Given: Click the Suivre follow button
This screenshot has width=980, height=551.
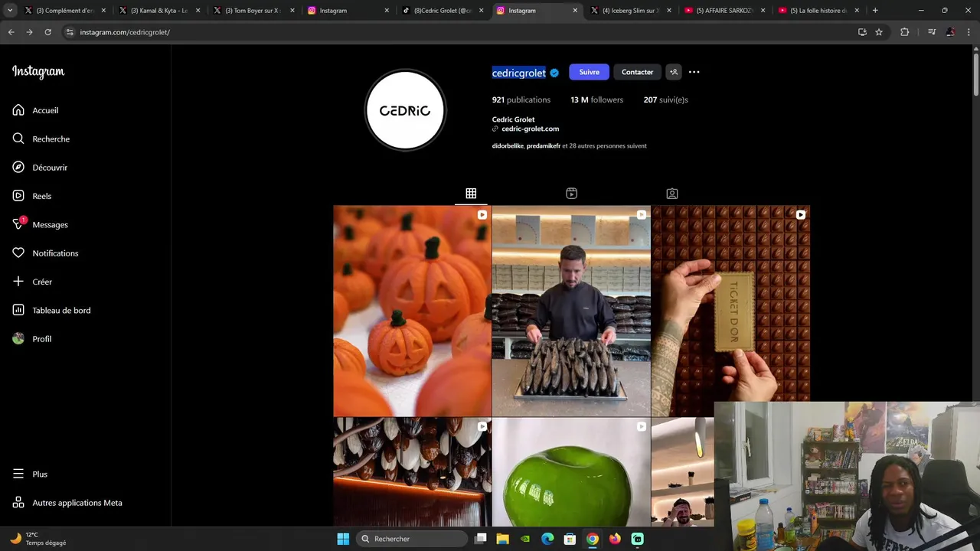Looking at the screenshot, I should pyautogui.click(x=589, y=72).
